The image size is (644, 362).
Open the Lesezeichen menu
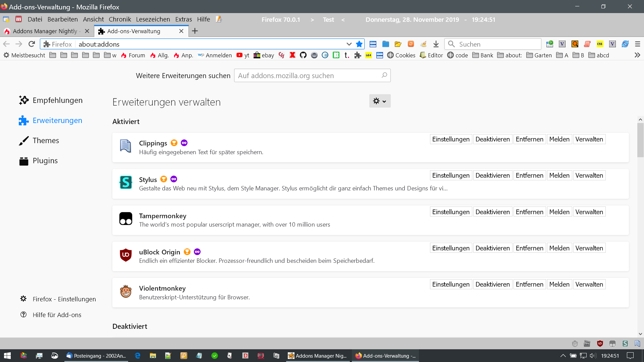tap(153, 19)
